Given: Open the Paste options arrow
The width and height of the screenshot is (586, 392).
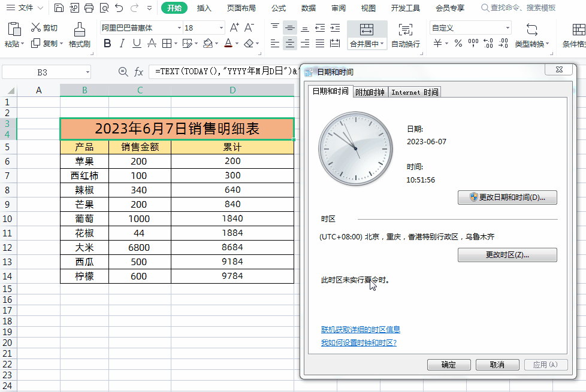Looking at the screenshot, I should [x=22, y=44].
